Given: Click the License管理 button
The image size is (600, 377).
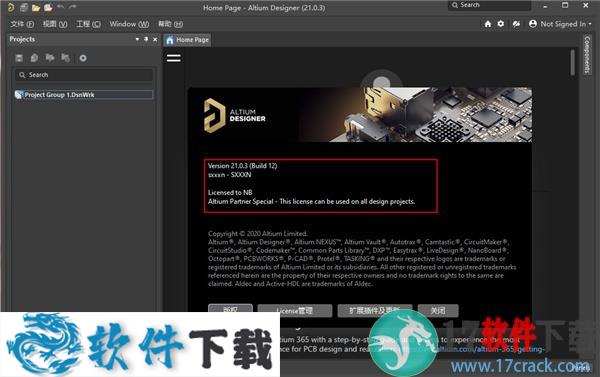Looking at the screenshot, I should tap(295, 311).
